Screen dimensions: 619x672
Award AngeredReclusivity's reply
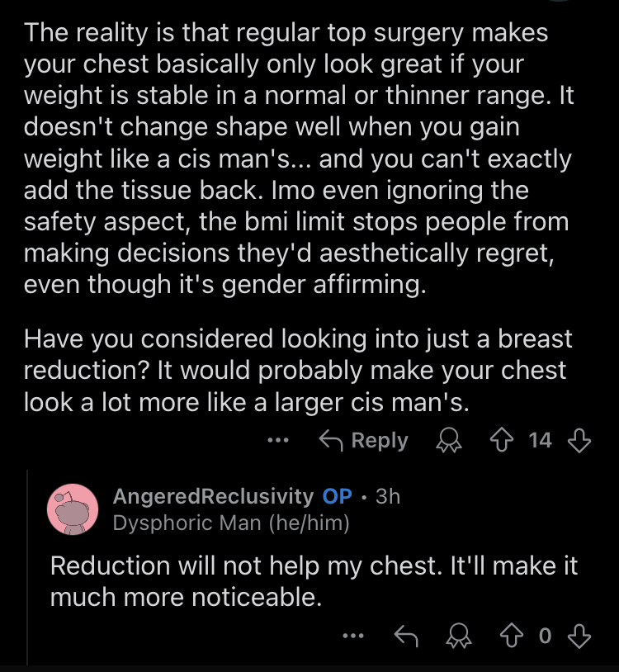click(459, 636)
